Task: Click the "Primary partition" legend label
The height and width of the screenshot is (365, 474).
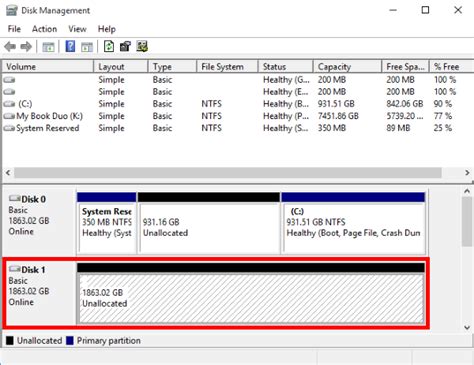Action: pyautogui.click(x=109, y=341)
